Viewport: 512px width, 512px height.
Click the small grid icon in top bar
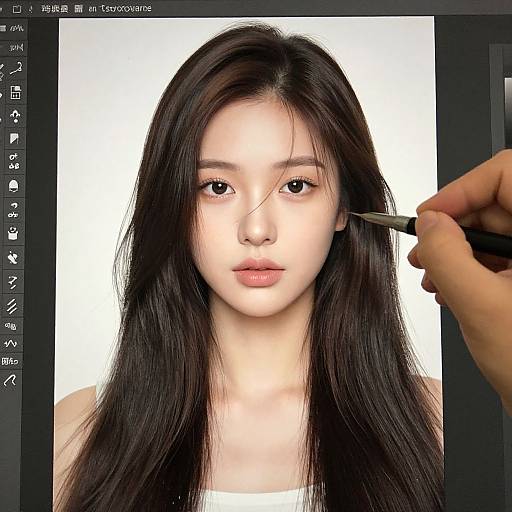(79, 9)
